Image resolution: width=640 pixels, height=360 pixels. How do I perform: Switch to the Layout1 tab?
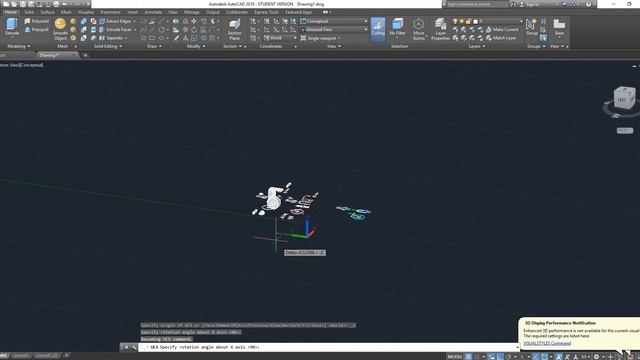[20, 356]
